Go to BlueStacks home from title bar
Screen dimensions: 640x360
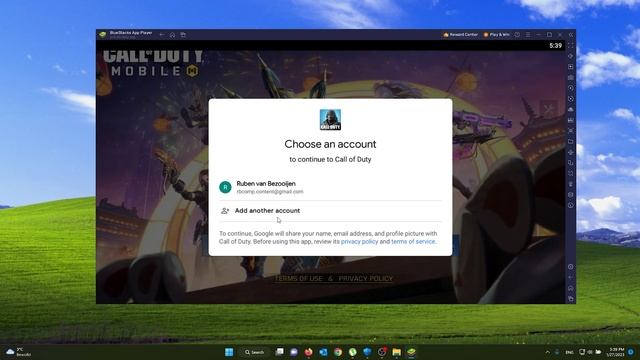click(172, 35)
